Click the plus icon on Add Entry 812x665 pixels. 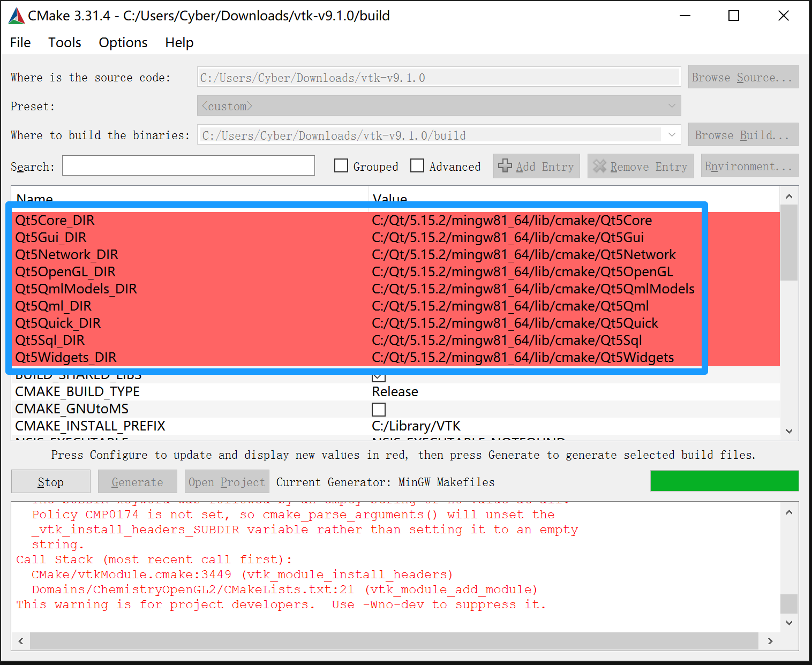pyautogui.click(x=505, y=166)
